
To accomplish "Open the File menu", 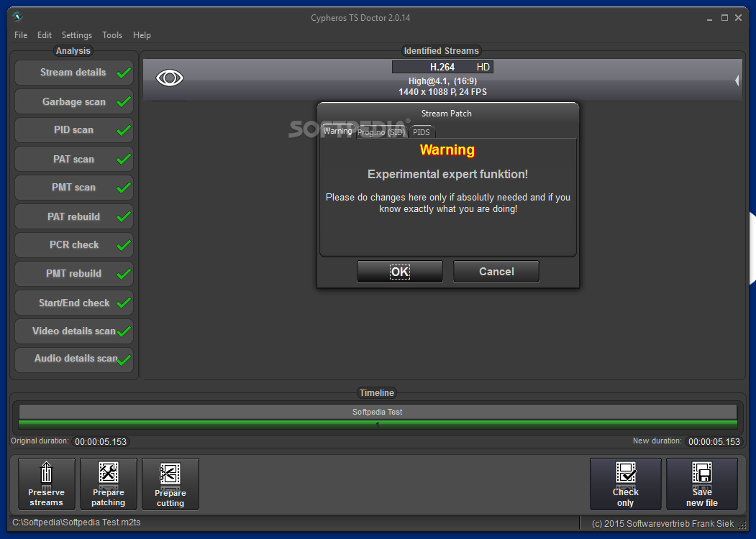I will pyautogui.click(x=21, y=35).
